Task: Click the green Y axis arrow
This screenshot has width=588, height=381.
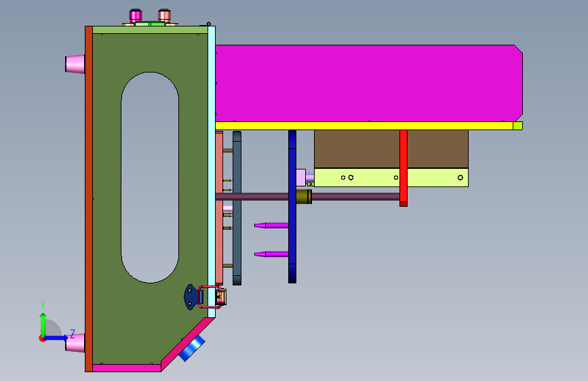Action: (43, 324)
